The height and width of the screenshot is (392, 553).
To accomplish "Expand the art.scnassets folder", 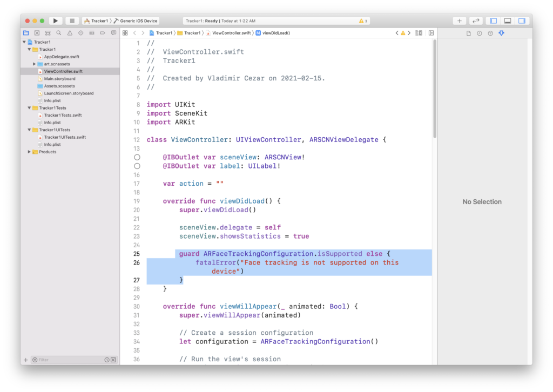I will 35,64.
